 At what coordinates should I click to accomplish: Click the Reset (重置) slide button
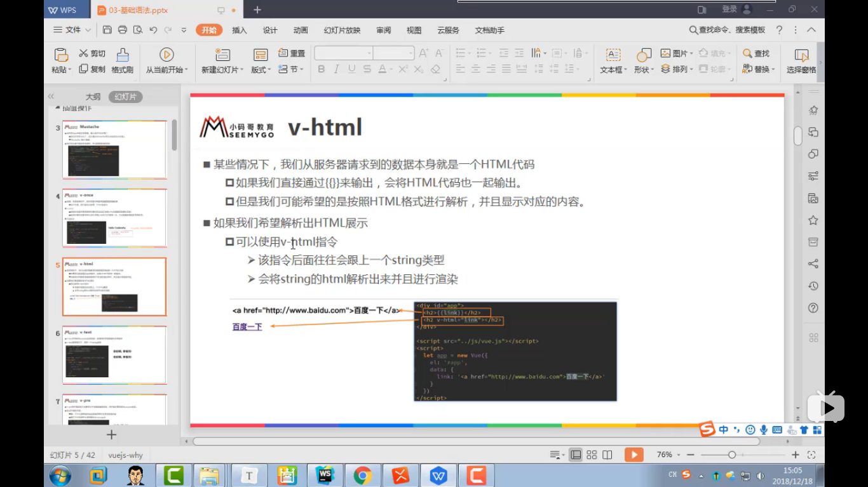click(x=292, y=53)
